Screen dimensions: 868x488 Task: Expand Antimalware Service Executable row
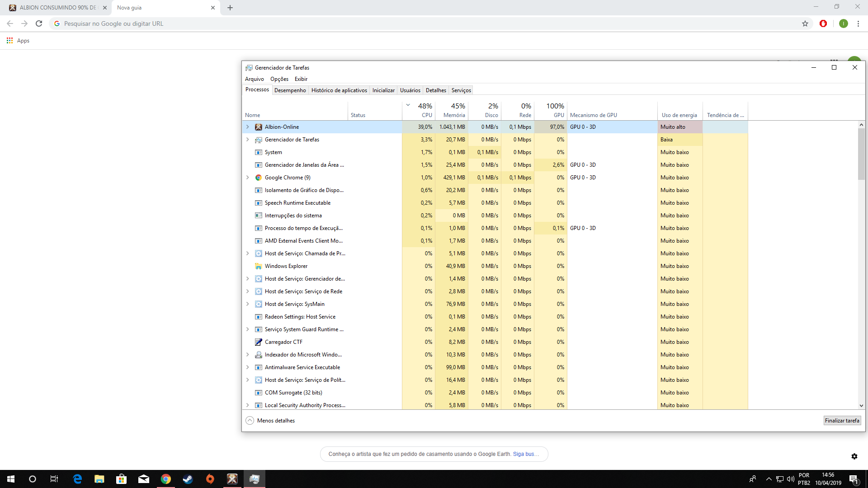[248, 367]
